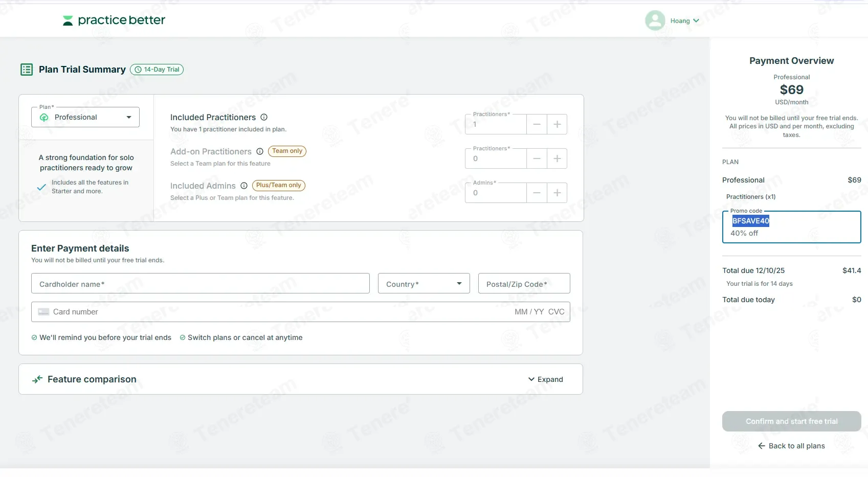
Task: Click the Hoang user avatar icon
Action: click(655, 20)
